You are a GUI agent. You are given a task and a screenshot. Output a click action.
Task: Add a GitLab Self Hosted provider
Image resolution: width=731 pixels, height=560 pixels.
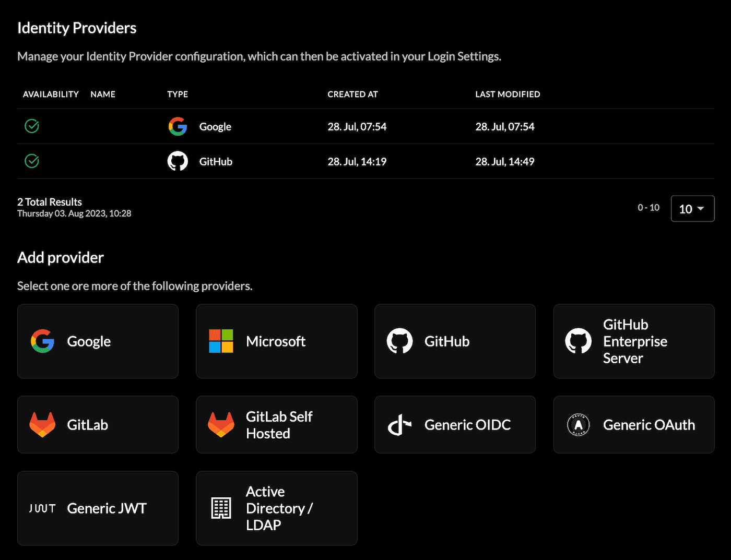[276, 425]
